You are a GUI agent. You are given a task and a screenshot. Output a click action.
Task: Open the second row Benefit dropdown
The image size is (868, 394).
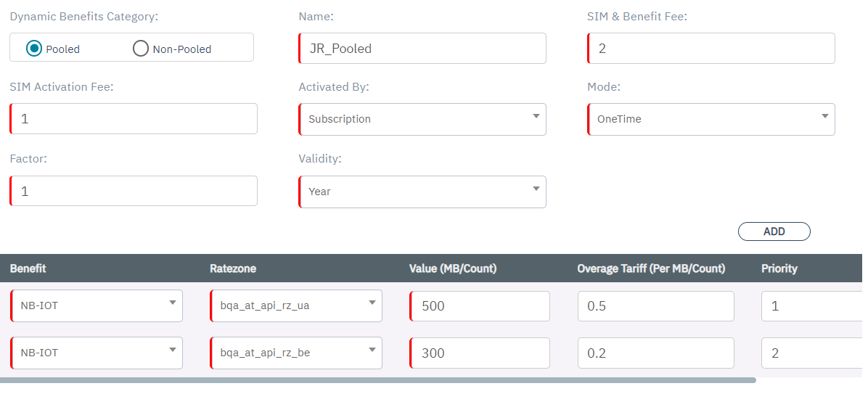[97, 353]
